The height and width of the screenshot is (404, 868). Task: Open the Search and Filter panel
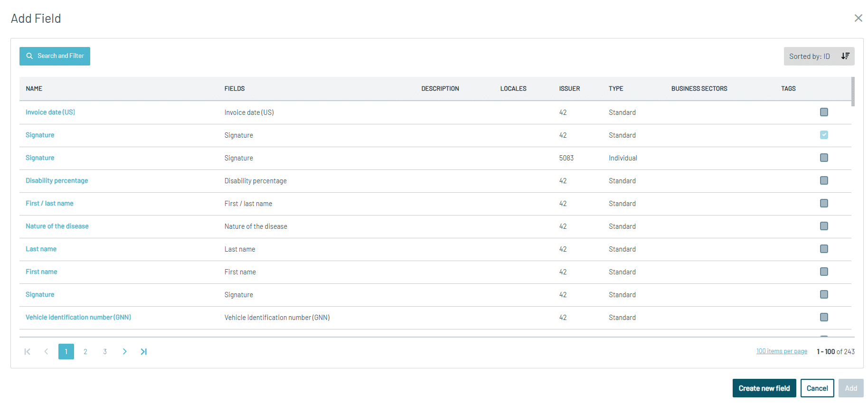[55, 56]
